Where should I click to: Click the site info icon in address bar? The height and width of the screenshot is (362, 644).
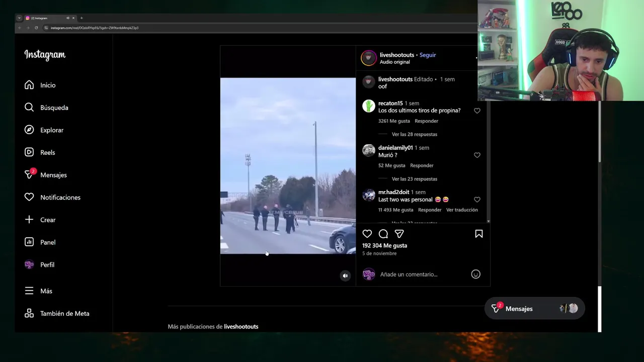pyautogui.click(x=46, y=28)
